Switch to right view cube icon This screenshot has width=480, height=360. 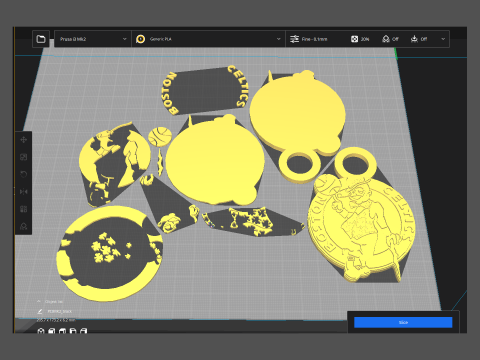coord(84,331)
